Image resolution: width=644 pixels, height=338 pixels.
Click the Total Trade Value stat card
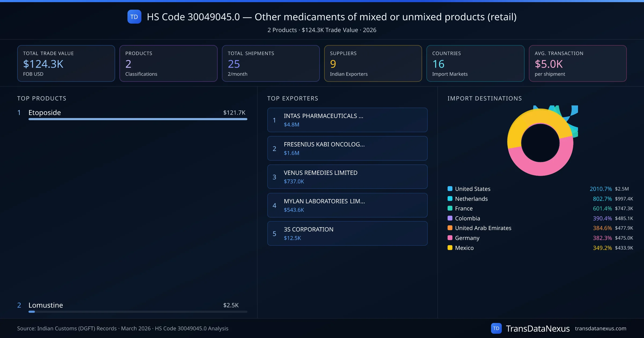coord(66,63)
